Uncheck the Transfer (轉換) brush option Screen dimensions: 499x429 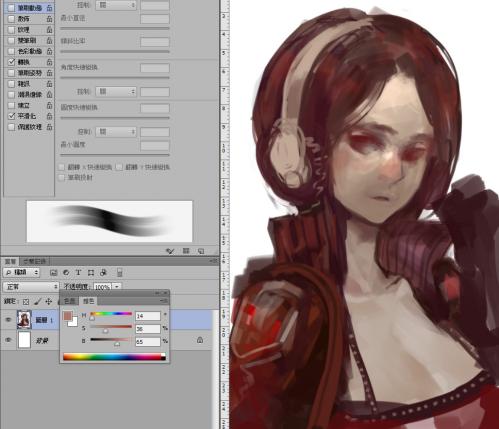tap(12, 62)
